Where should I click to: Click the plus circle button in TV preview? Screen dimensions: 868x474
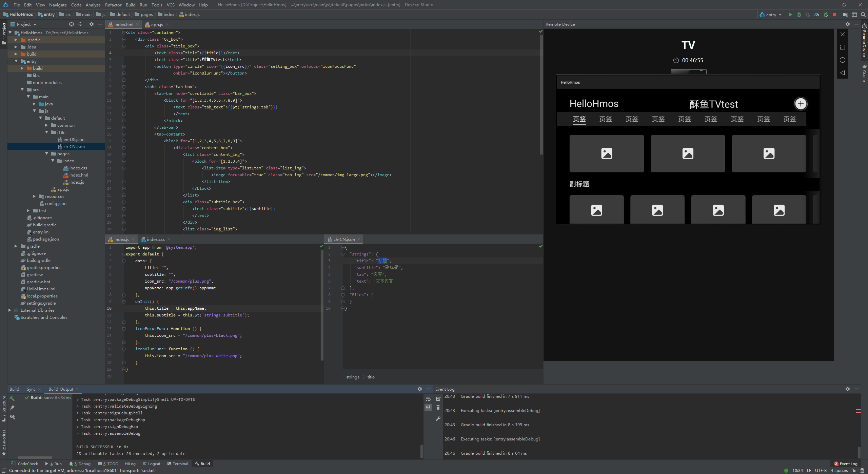[x=801, y=104]
